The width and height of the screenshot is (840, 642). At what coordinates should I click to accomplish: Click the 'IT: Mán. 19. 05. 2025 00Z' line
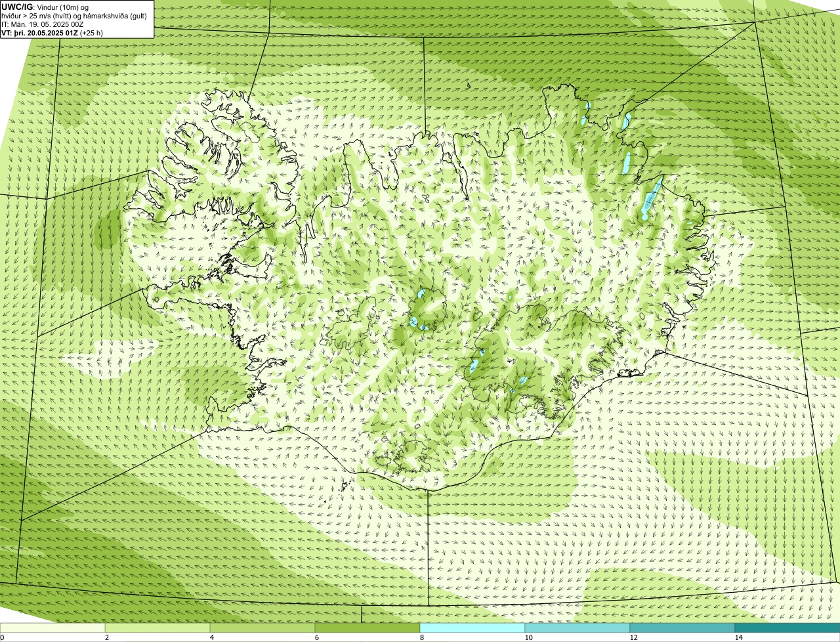43,24
